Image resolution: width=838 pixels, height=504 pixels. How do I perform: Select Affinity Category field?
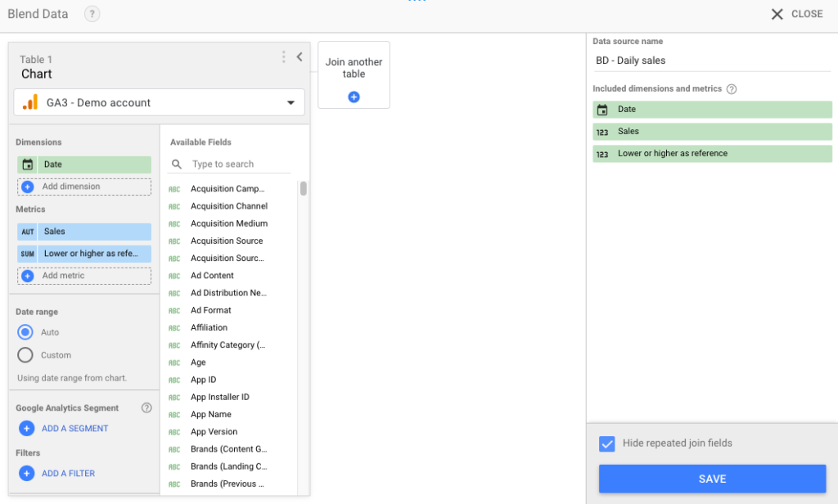228,344
